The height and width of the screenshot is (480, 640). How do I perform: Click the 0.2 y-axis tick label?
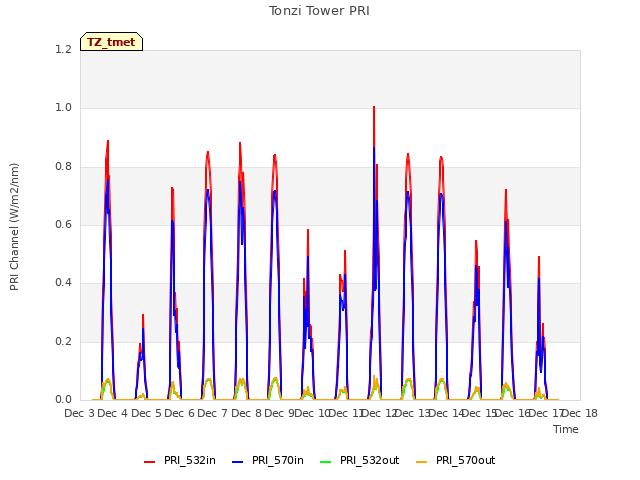[63, 342]
